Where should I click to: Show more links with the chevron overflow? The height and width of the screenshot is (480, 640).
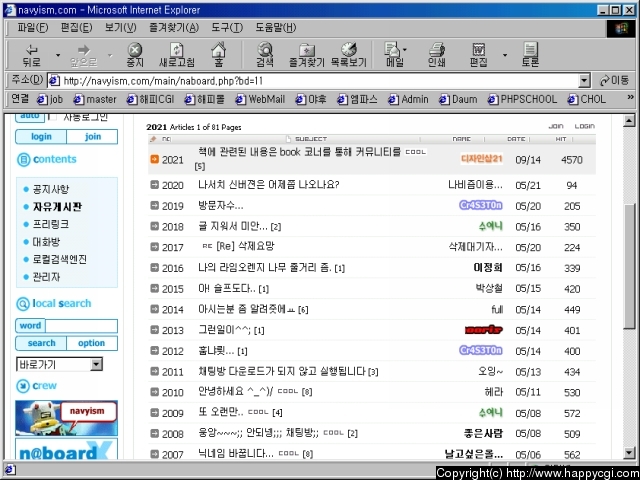pyautogui.click(x=630, y=97)
